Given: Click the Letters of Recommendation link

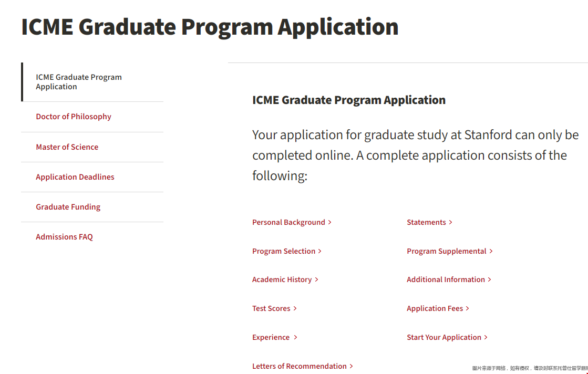Looking at the screenshot, I should coord(299,366).
